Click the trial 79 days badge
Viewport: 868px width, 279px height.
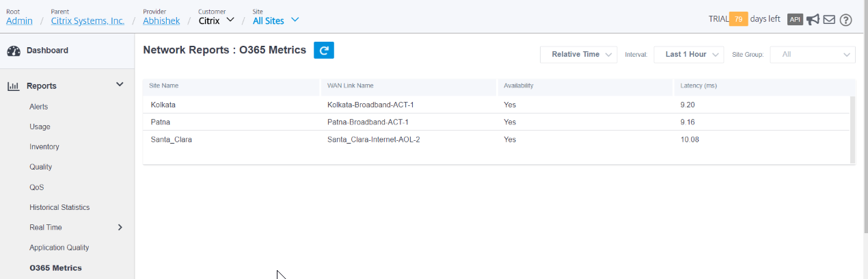(x=738, y=19)
